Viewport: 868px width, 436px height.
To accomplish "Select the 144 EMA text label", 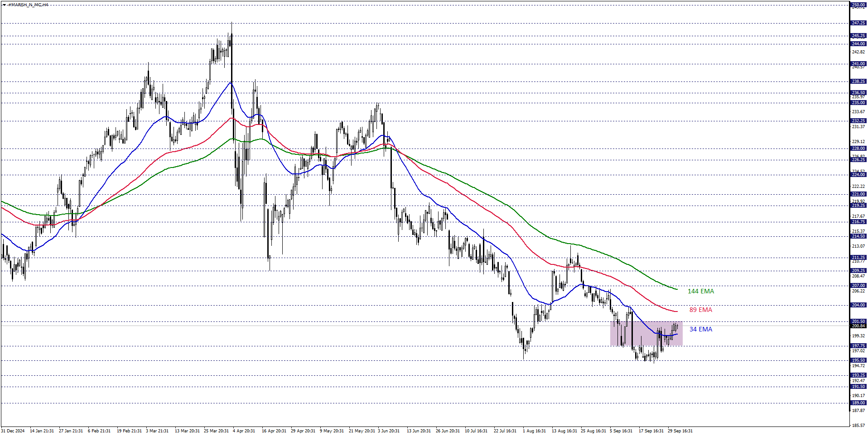I will [x=700, y=291].
